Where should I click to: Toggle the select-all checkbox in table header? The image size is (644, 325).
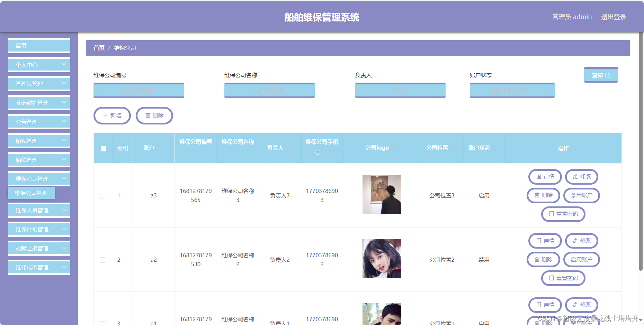tap(104, 149)
